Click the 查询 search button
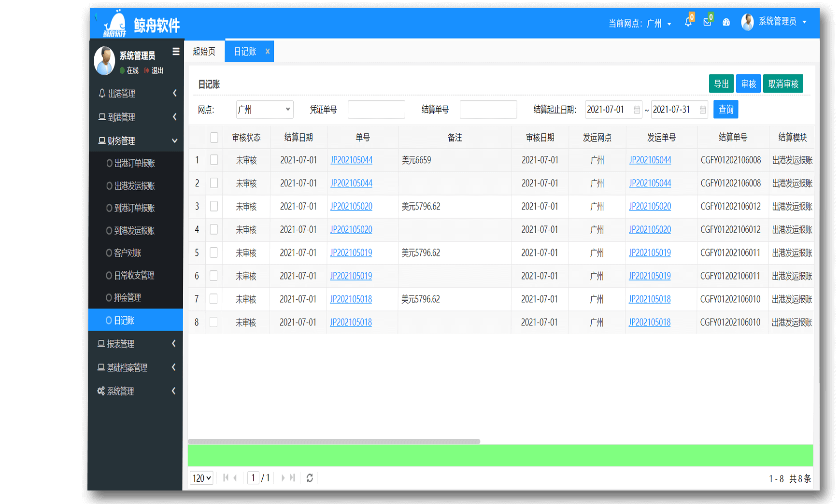 (x=725, y=110)
